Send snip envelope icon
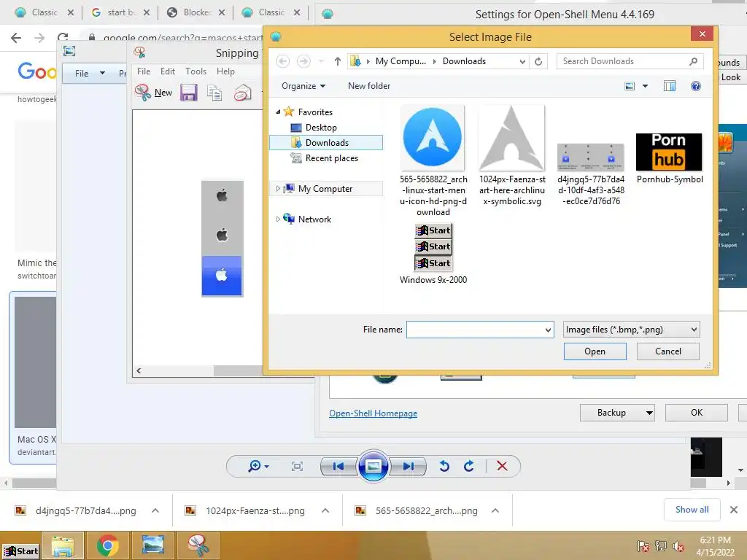This screenshot has height=560, width=747. point(242,93)
